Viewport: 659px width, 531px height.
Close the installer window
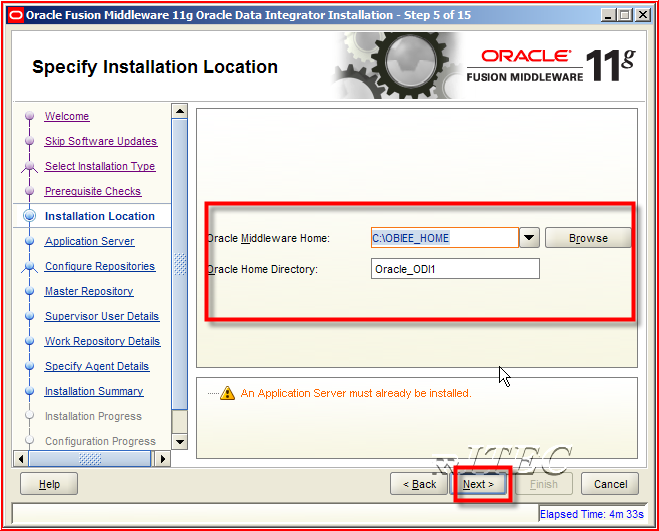coord(643,16)
